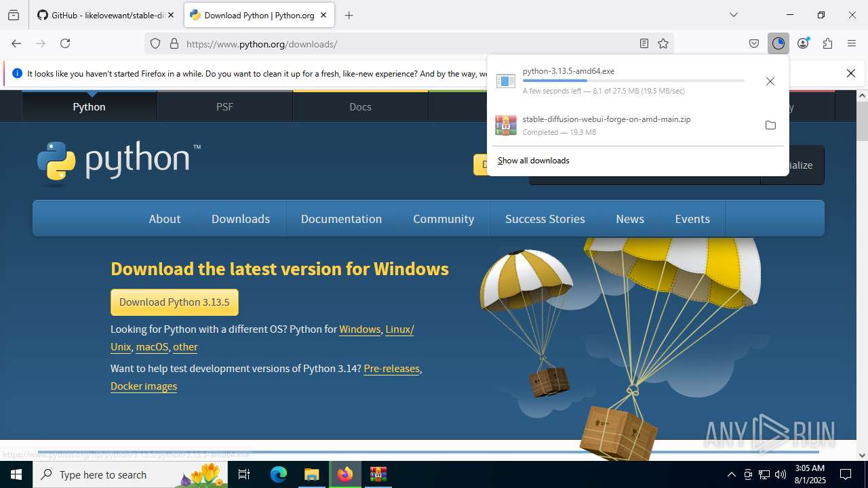Click Firefox taskbar icon
The image size is (868, 488).
tap(345, 474)
